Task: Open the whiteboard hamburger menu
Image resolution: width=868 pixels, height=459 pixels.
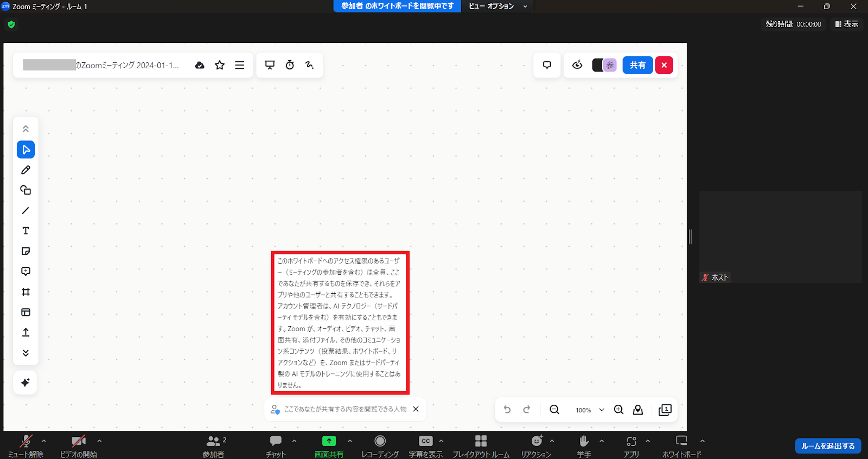Action: 239,65
